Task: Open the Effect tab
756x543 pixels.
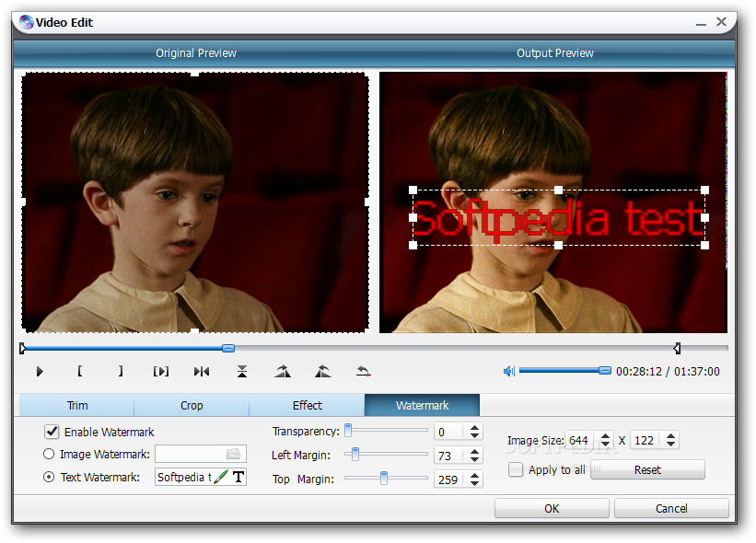Action: (x=308, y=405)
